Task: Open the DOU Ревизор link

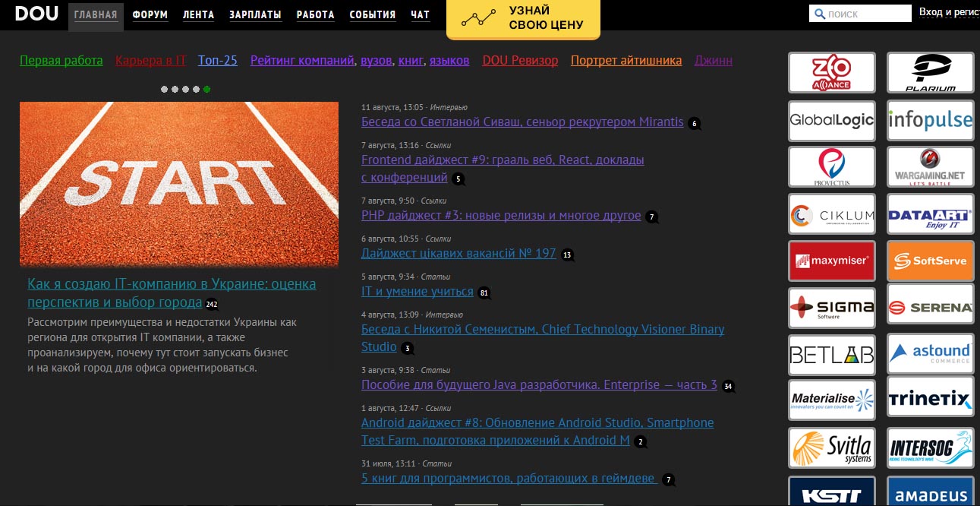Action: click(520, 61)
